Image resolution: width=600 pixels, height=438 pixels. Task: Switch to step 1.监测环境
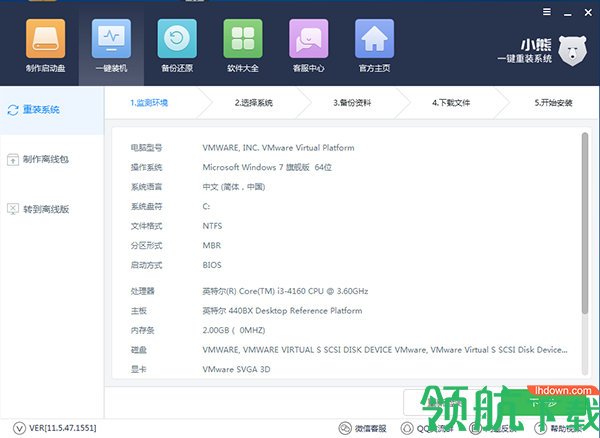pos(149,103)
